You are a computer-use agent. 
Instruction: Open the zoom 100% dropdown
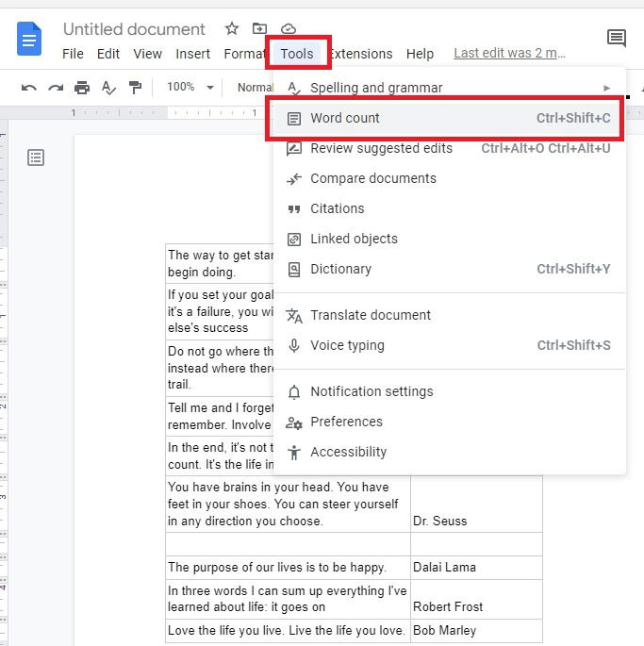coord(190,87)
